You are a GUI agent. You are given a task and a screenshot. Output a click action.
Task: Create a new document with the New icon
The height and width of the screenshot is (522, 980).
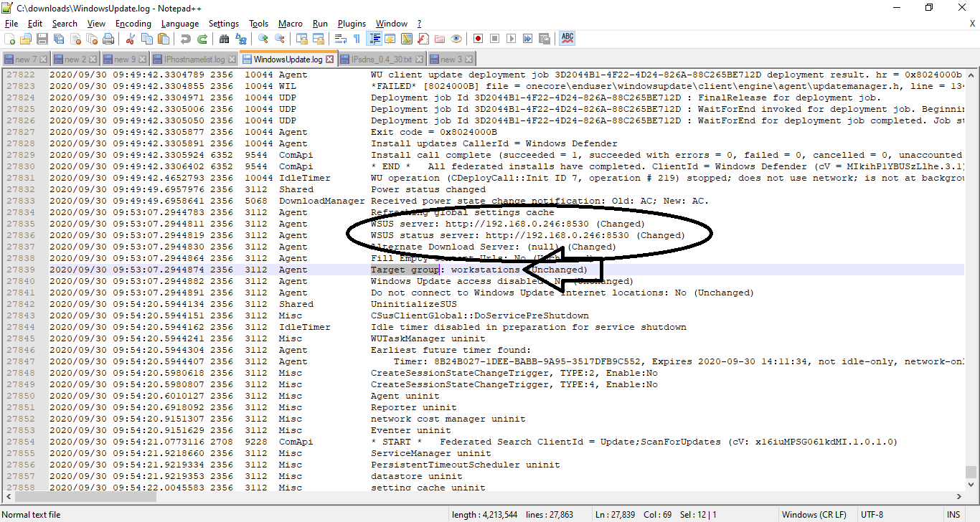11,39
